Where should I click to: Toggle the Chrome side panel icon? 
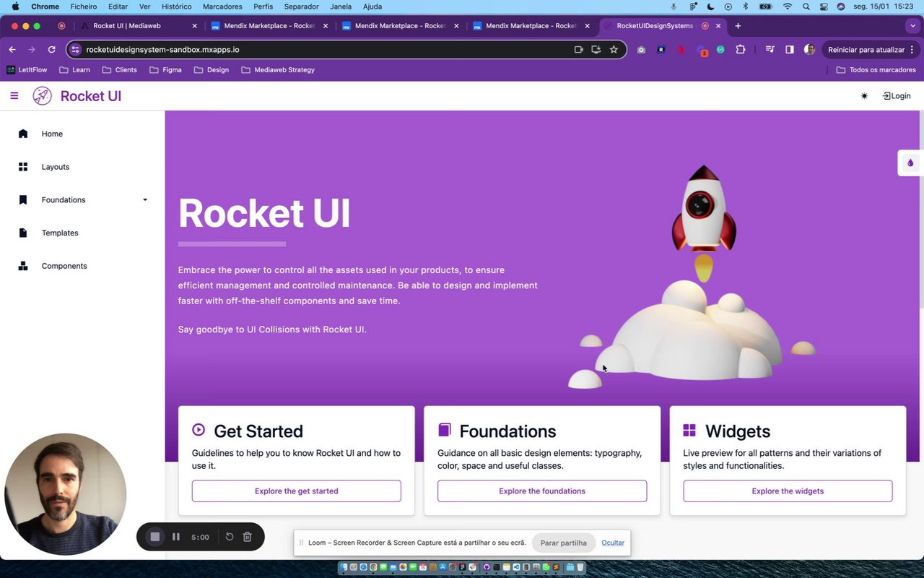790,50
